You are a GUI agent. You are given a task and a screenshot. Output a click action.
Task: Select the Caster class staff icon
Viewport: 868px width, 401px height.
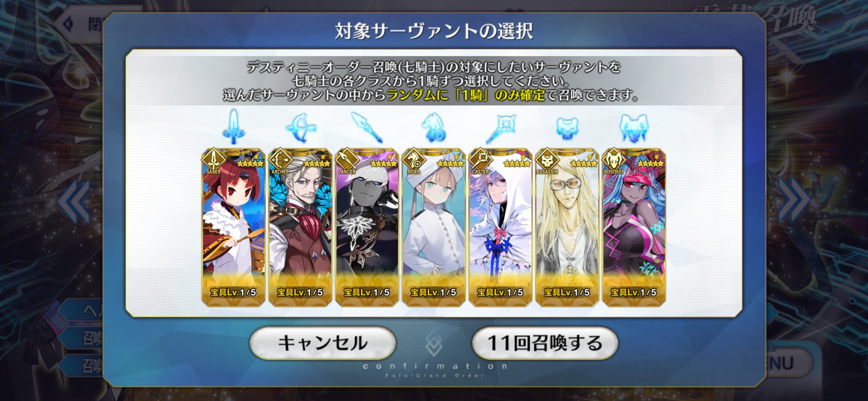pos(500,128)
